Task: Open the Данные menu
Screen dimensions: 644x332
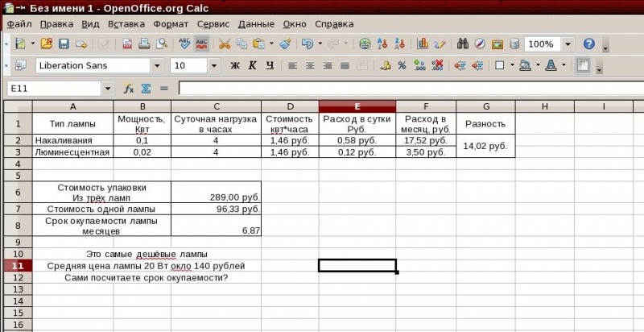Action: pos(256,24)
